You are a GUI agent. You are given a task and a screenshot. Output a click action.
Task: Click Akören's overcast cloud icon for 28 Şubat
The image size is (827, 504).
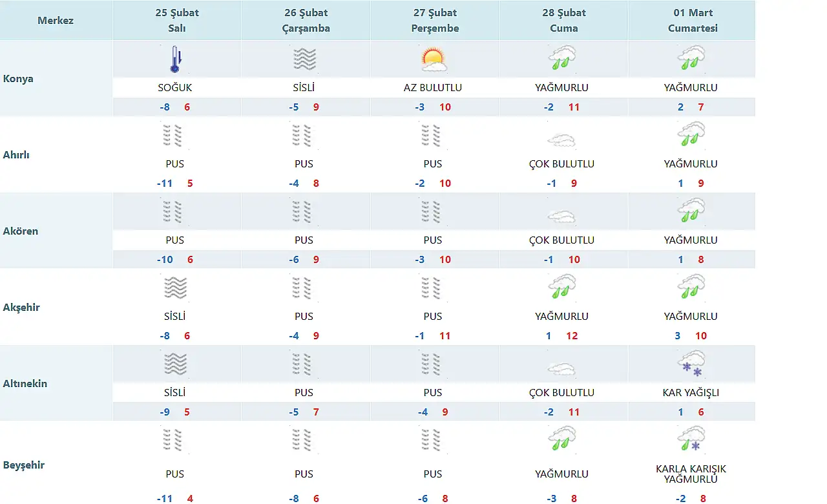click(x=561, y=216)
